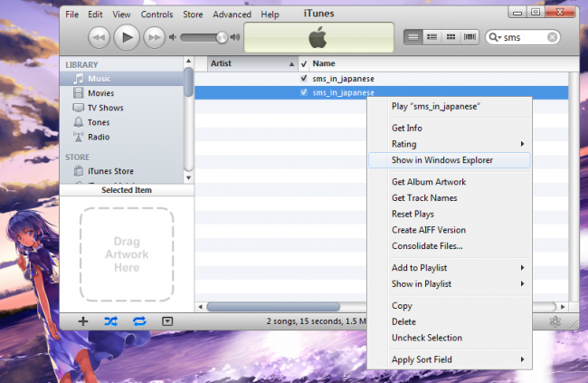The height and width of the screenshot is (383, 588).
Task: Uncheck the first sms_in_japanese song
Action: coord(304,78)
